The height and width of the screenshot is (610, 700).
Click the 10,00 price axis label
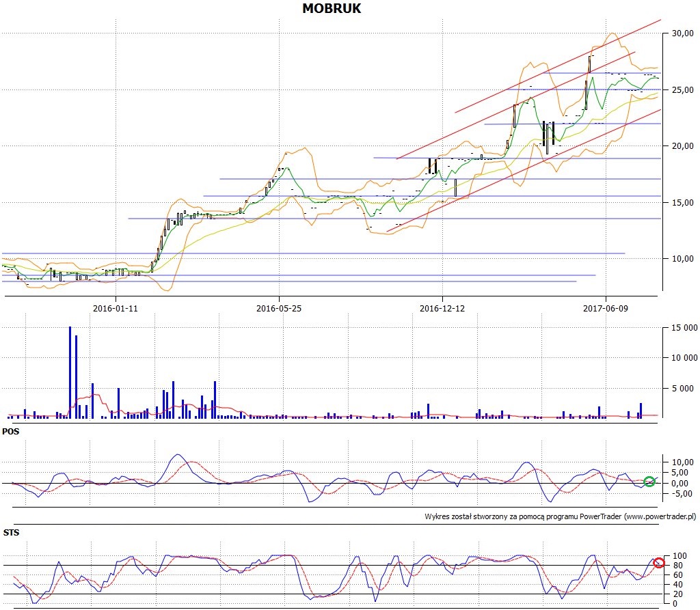683,259
